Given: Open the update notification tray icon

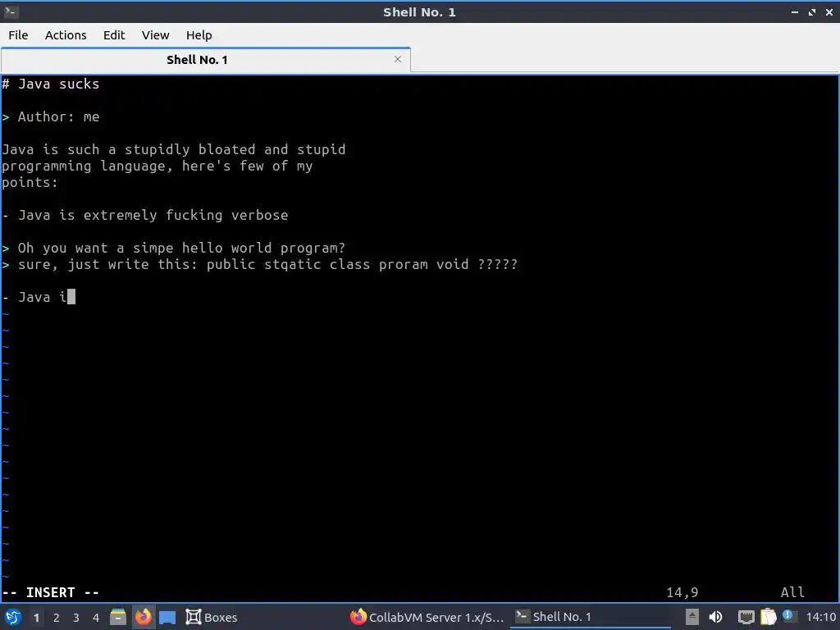Looking at the screenshot, I should 788,615.
